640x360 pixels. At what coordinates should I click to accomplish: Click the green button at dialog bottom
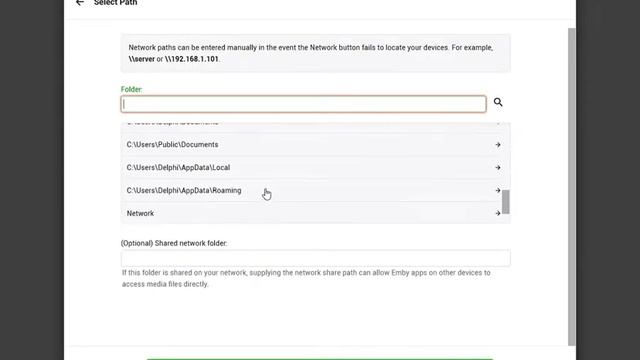320,359
